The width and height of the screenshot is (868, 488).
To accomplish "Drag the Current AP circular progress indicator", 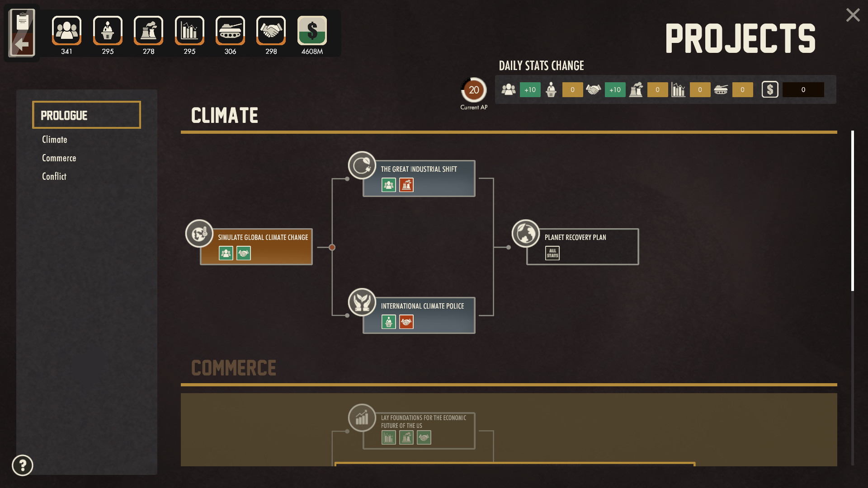I will click(473, 89).
